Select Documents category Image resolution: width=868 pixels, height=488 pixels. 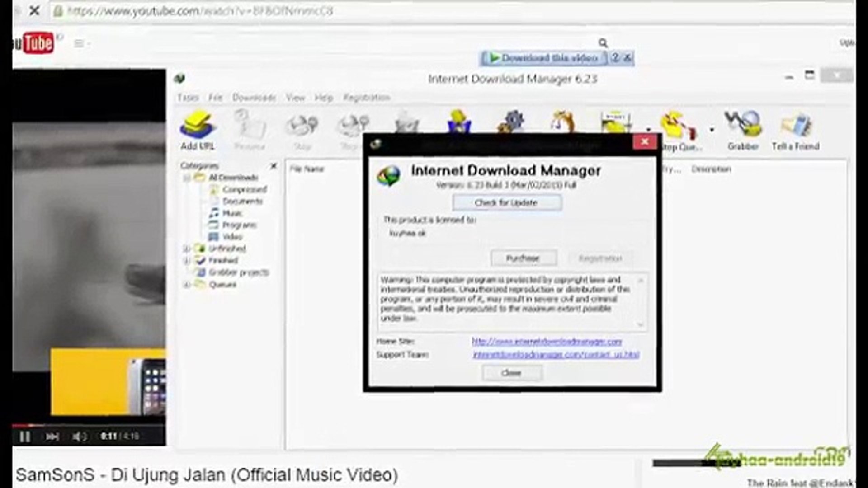[242, 201]
